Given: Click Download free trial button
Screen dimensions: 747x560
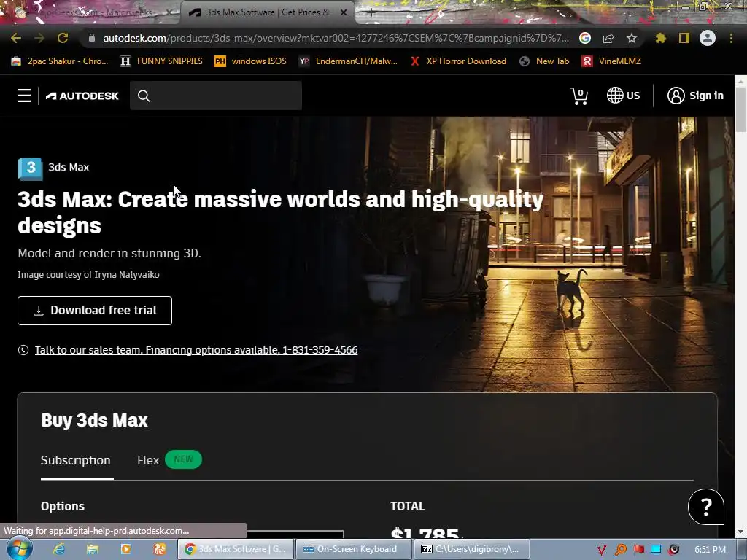Looking at the screenshot, I should (95, 311).
